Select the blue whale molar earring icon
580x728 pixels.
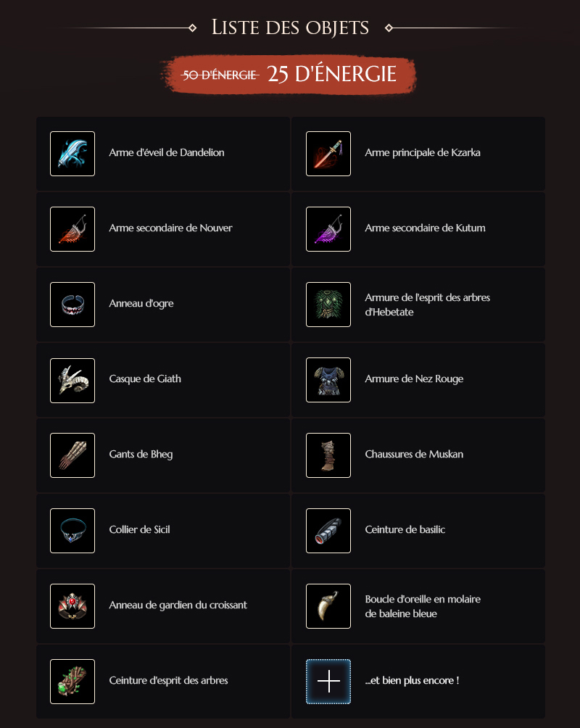coord(328,606)
